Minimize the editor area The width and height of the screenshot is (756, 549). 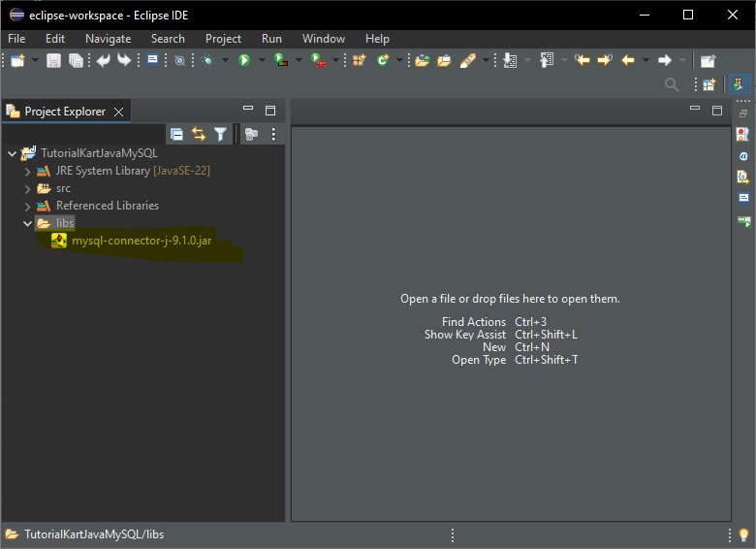coord(695,108)
